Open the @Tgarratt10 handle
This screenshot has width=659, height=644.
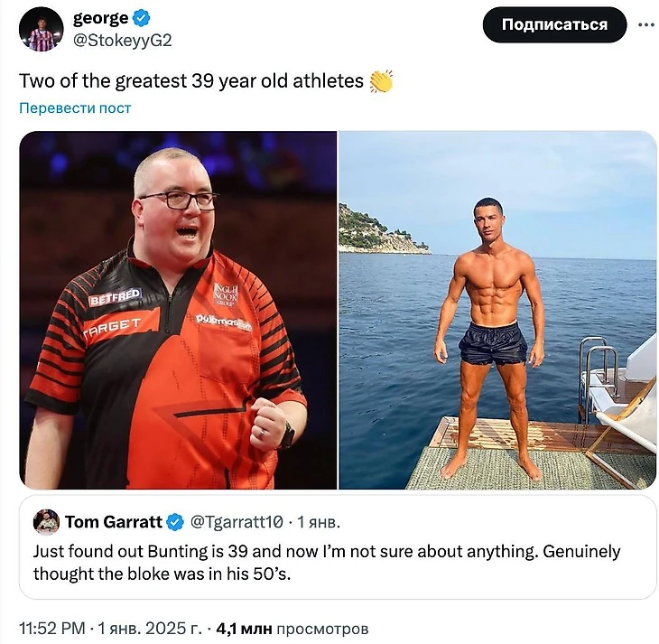(x=237, y=522)
